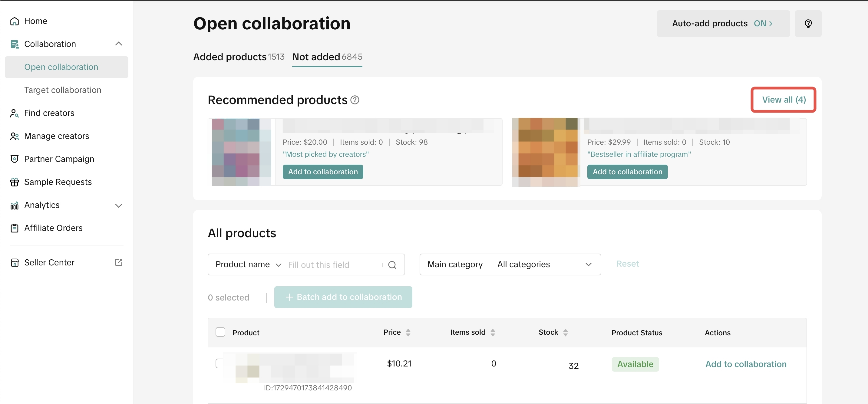Expand the Analytics sidebar section
This screenshot has height=404, width=868.
(x=118, y=205)
